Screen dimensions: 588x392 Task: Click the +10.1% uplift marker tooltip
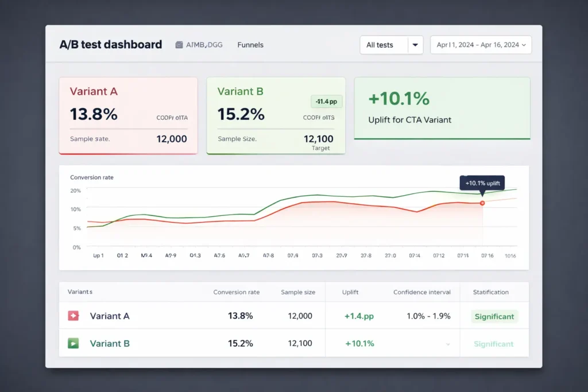(482, 183)
